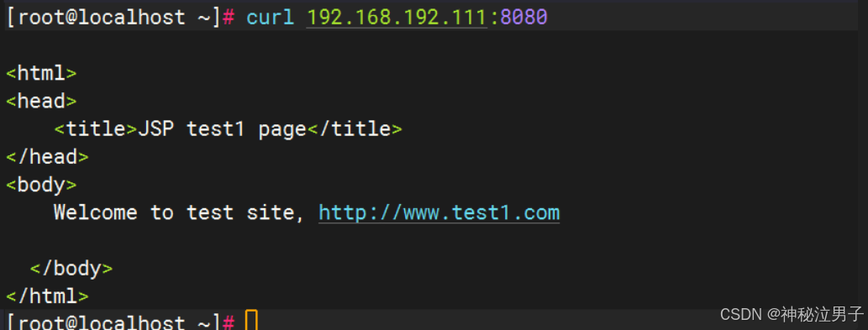
Task: Click the opening <html> tag line
Action: 41,74
